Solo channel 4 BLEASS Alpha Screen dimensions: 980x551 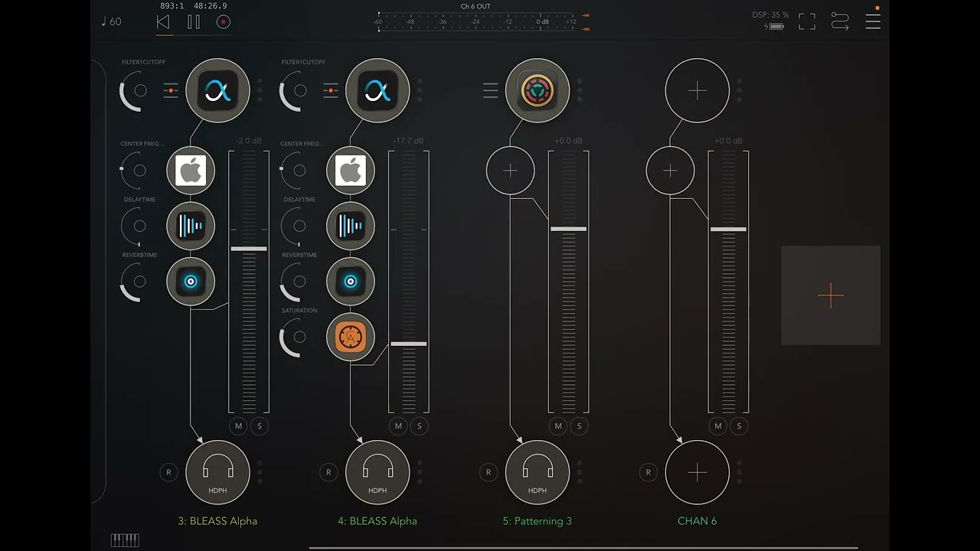420,426
